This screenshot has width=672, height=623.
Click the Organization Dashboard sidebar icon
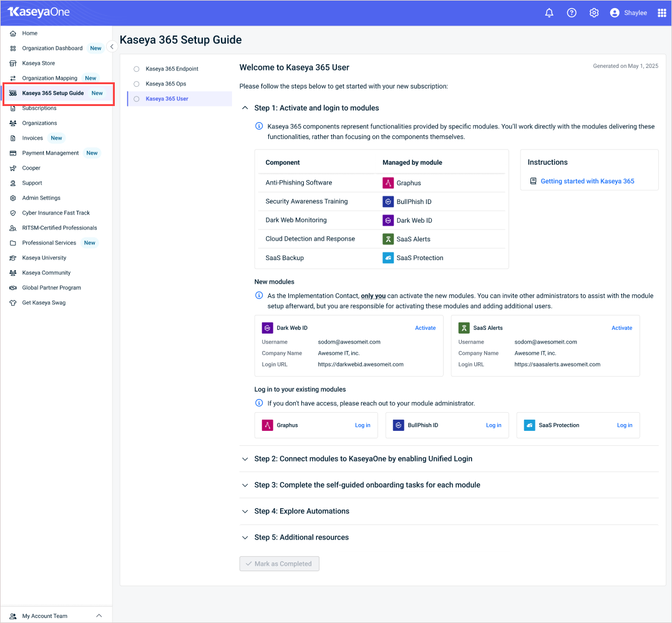(x=13, y=49)
